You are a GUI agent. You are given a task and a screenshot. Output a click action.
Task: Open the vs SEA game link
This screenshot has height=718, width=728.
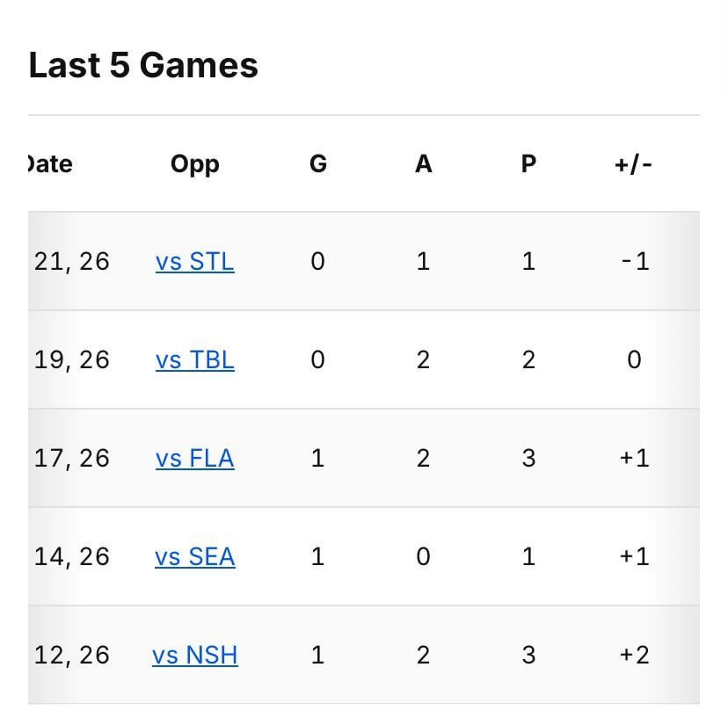[194, 556]
